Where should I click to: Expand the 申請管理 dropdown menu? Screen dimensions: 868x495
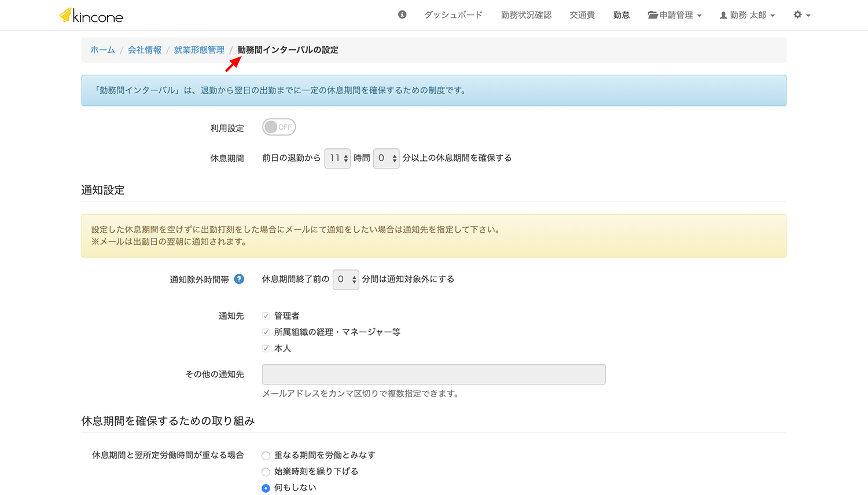pos(675,15)
